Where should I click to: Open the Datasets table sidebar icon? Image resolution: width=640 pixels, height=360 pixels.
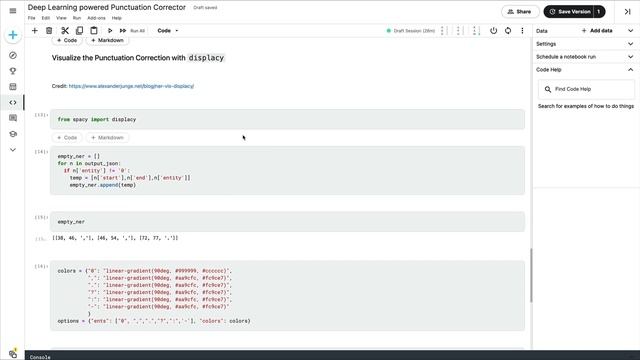click(13, 87)
